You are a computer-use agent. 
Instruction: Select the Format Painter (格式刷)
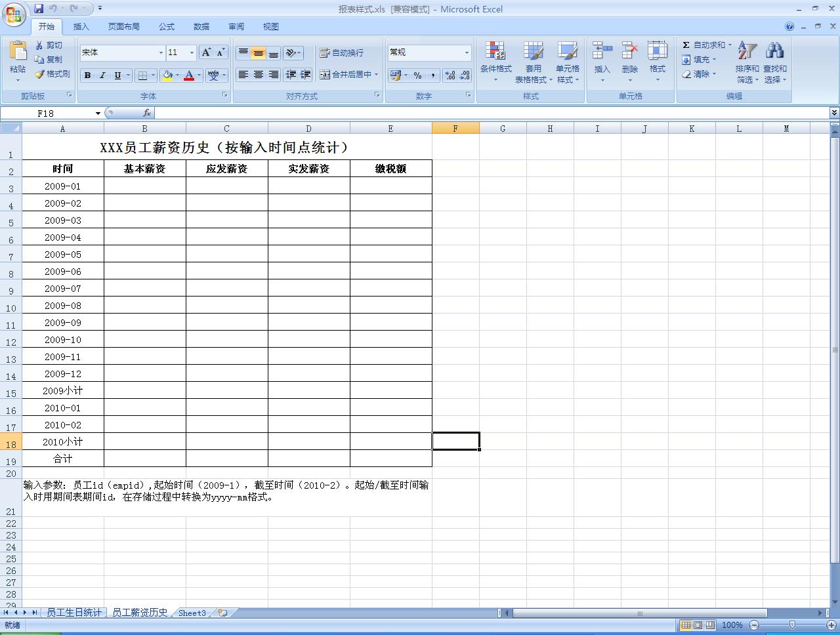click(x=52, y=74)
